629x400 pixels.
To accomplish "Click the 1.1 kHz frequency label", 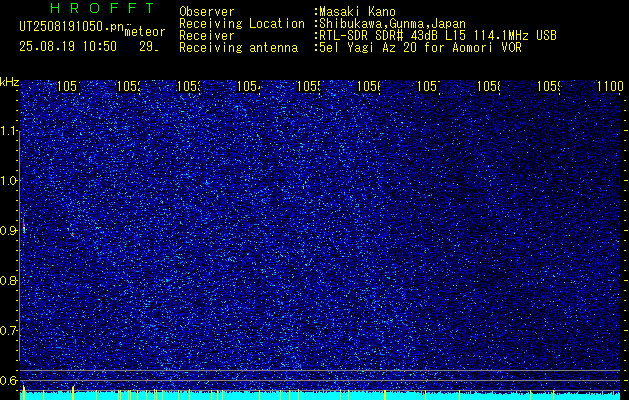I will [9, 131].
